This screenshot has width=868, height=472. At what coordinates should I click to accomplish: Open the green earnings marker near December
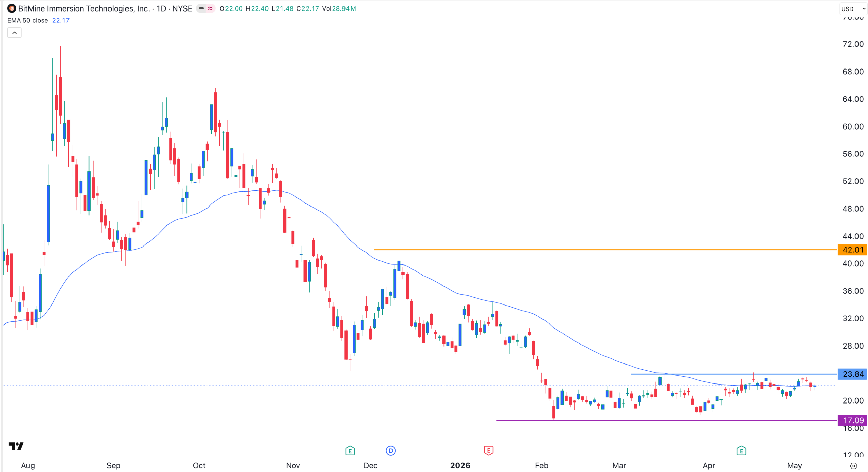click(350, 451)
